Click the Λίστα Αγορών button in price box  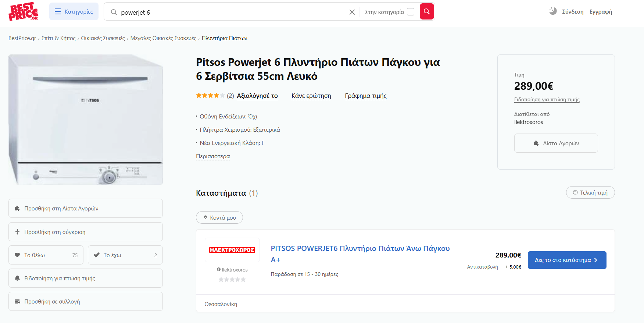point(556,143)
